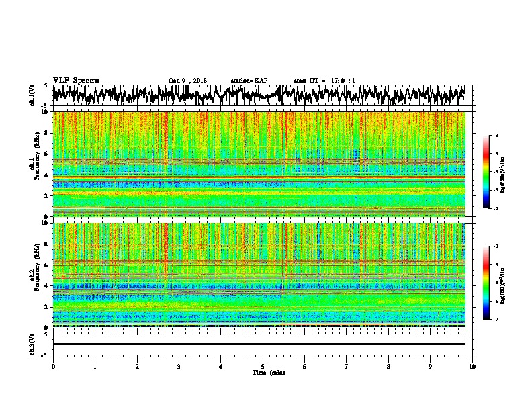Click the 'station=KAP' label
532x411 pixels.
tap(249, 81)
